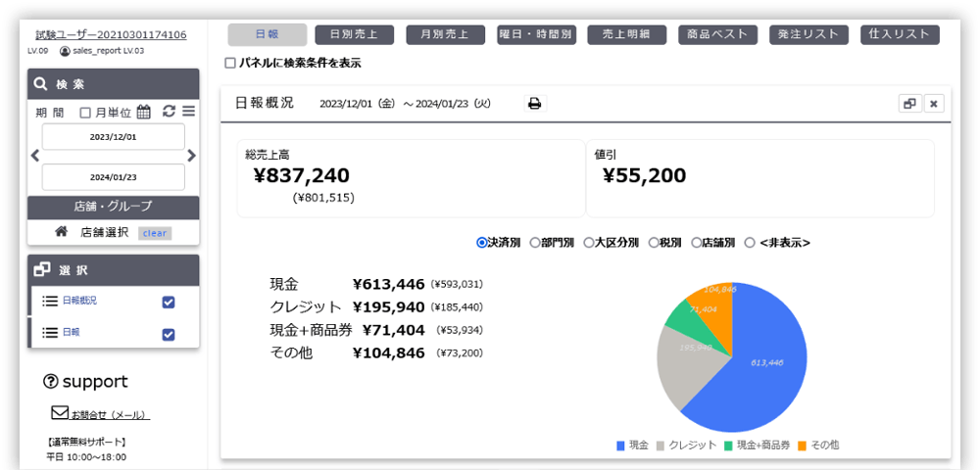Select the 部門別 radio button

tap(535, 242)
